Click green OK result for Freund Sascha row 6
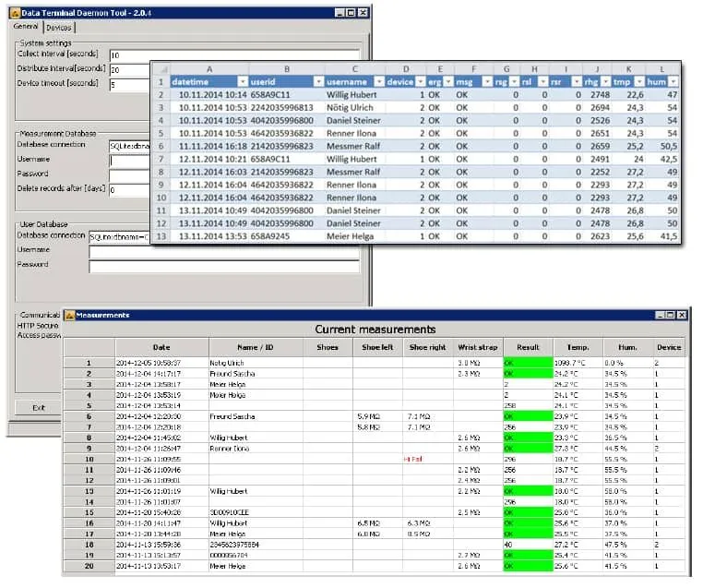703x588 pixels. coord(528,416)
